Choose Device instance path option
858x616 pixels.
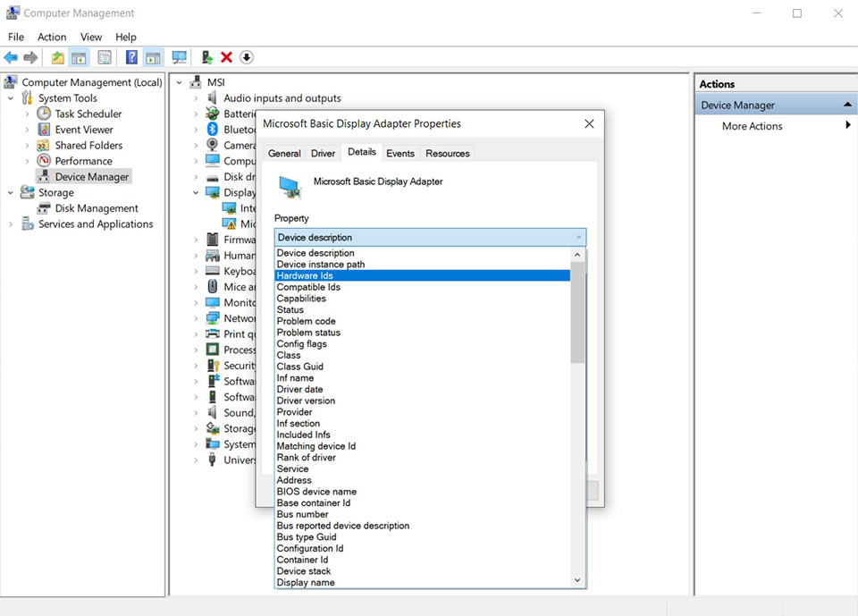[x=423, y=264]
